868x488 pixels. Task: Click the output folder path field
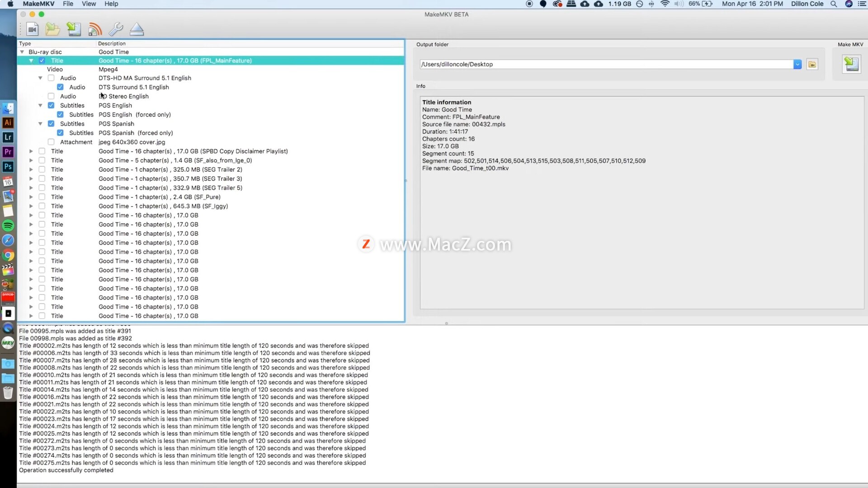tap(606, 65)
